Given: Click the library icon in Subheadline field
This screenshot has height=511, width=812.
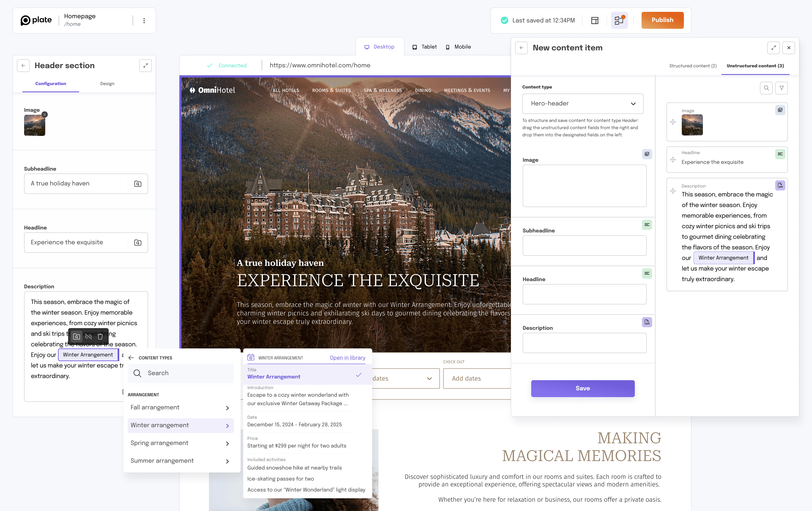Looking at the screenshot, I should [x=138, y=184].
